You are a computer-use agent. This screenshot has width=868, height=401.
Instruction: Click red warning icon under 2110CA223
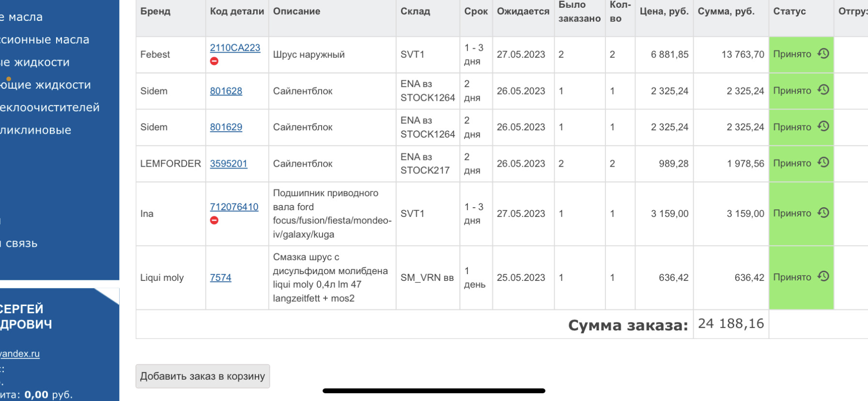coord(214,61)
